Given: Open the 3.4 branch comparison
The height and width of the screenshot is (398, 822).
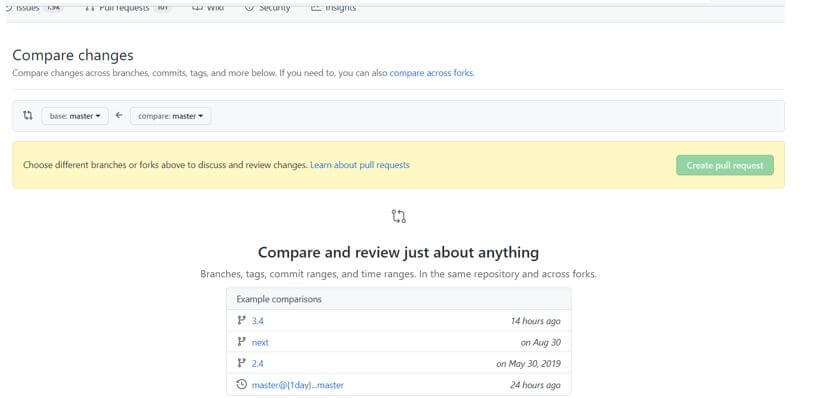Looking at the screenshot, I should pos(257,321).
